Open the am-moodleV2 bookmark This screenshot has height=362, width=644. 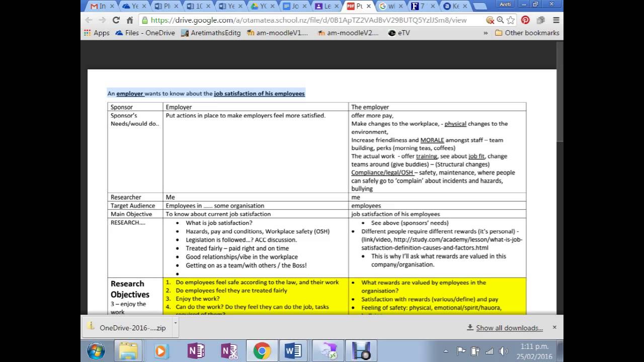coord(348,33)
